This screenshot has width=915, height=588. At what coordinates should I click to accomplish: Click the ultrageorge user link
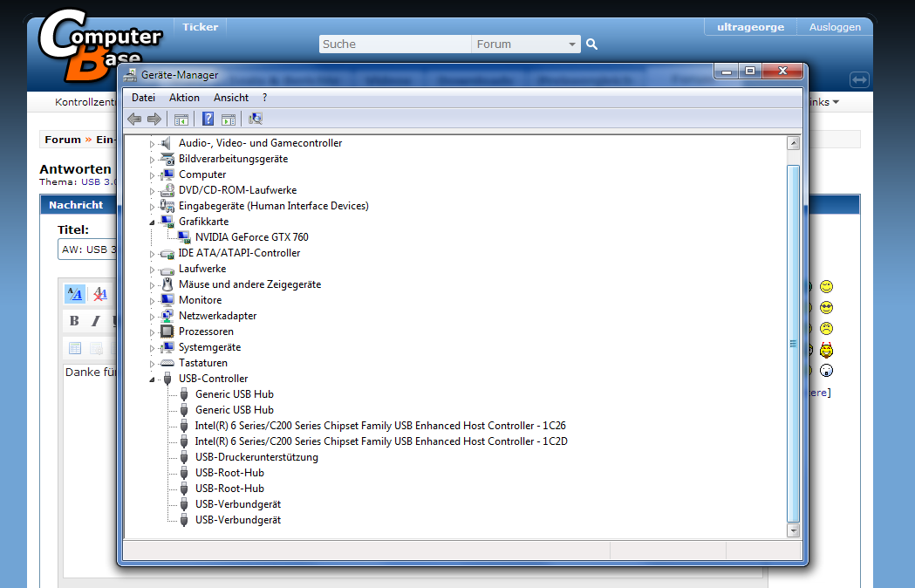pos(750,27)
